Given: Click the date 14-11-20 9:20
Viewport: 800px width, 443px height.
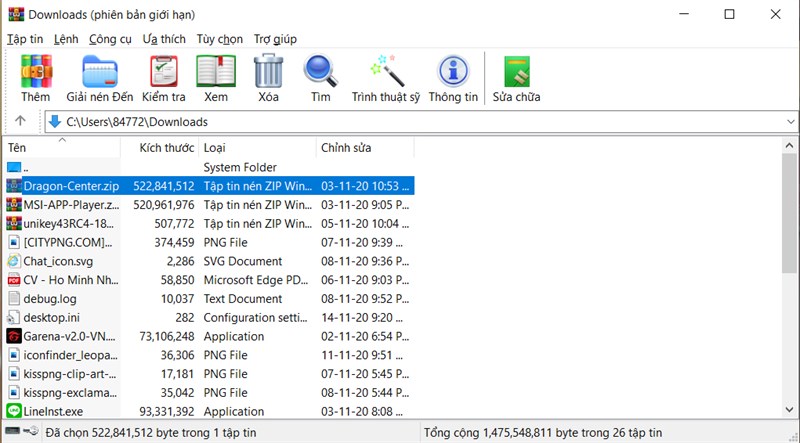Looking at the screenshot, I should (362, 317).
